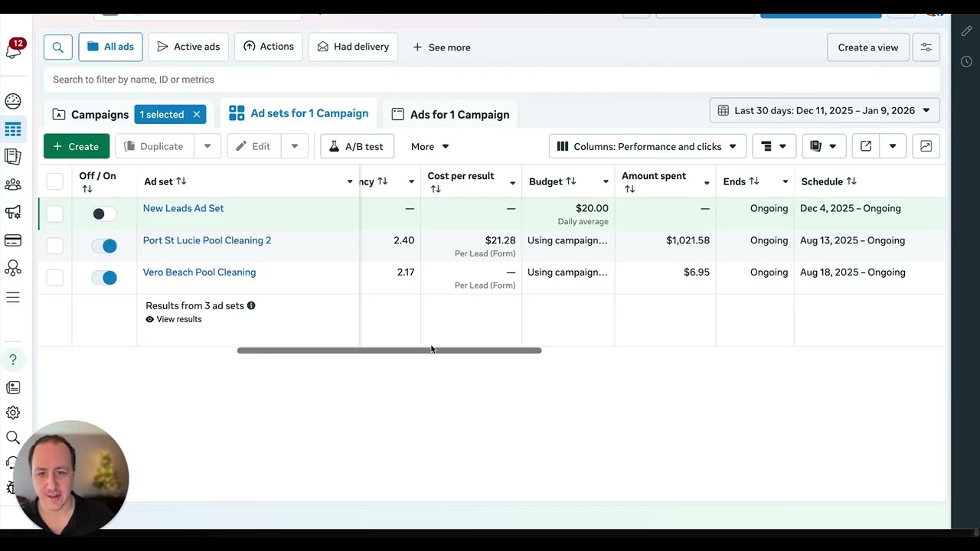Show info about results from 3 ad sets
Image resolution: width=980 pixels, height=551 pixels.
[x=251, y=305]
